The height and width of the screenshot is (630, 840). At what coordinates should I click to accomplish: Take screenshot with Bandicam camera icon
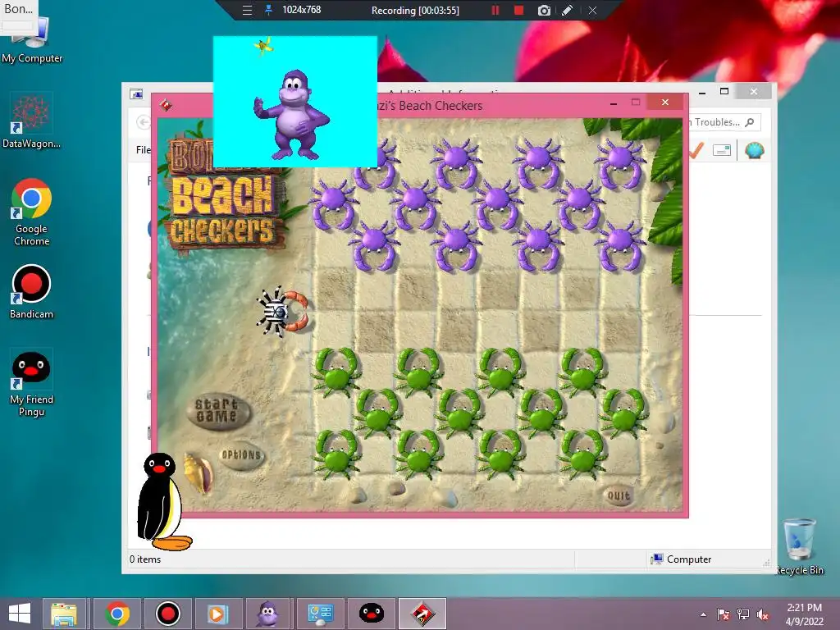click(x=544, y=10)
